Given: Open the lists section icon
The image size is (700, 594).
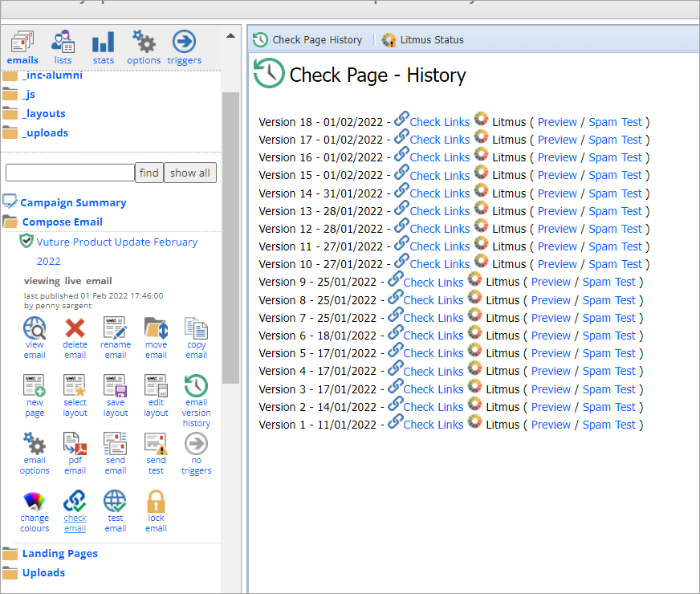Looking at the screenshot, I should [x=63, y=42].
